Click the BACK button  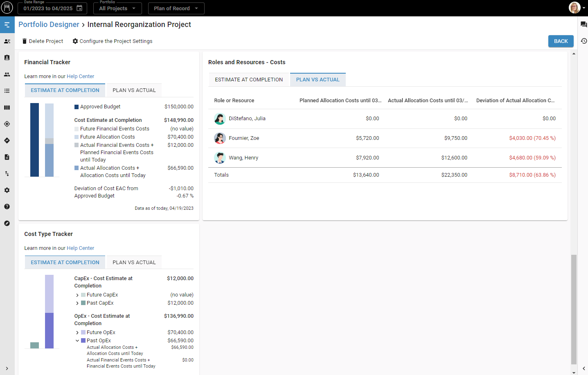(561, 41)
